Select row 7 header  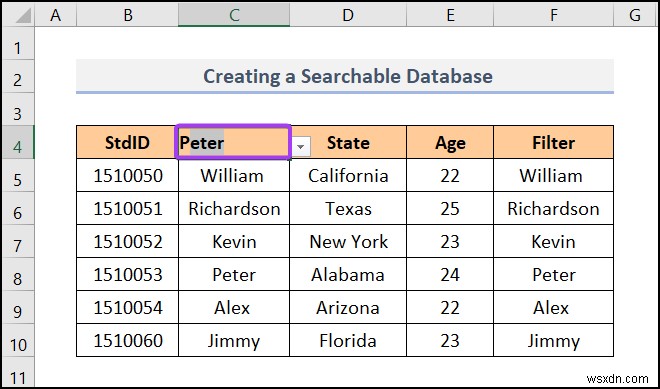18,241
